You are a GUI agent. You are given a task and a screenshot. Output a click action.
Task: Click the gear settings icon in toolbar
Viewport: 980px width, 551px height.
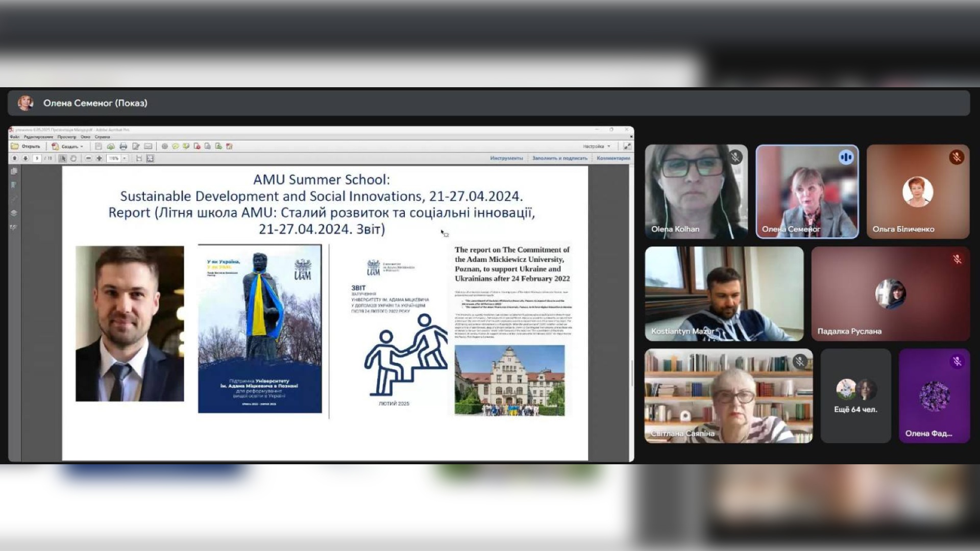(164, 146)
